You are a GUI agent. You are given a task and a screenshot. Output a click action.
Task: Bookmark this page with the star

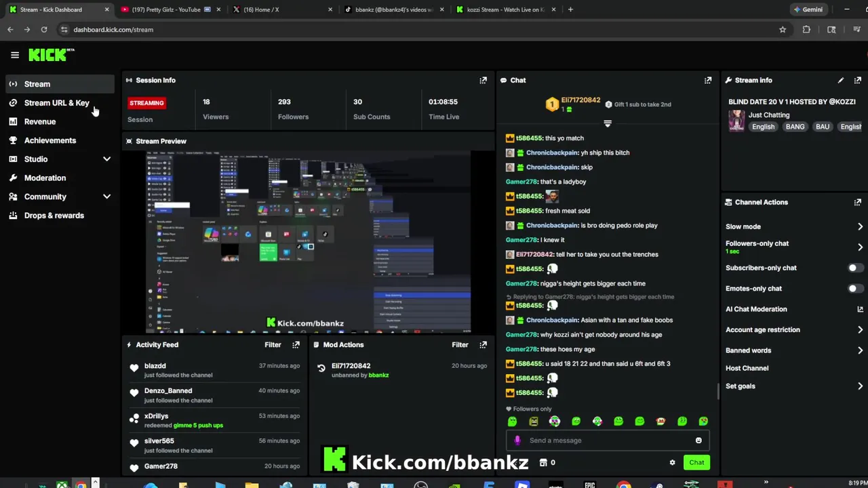(783, 29)
